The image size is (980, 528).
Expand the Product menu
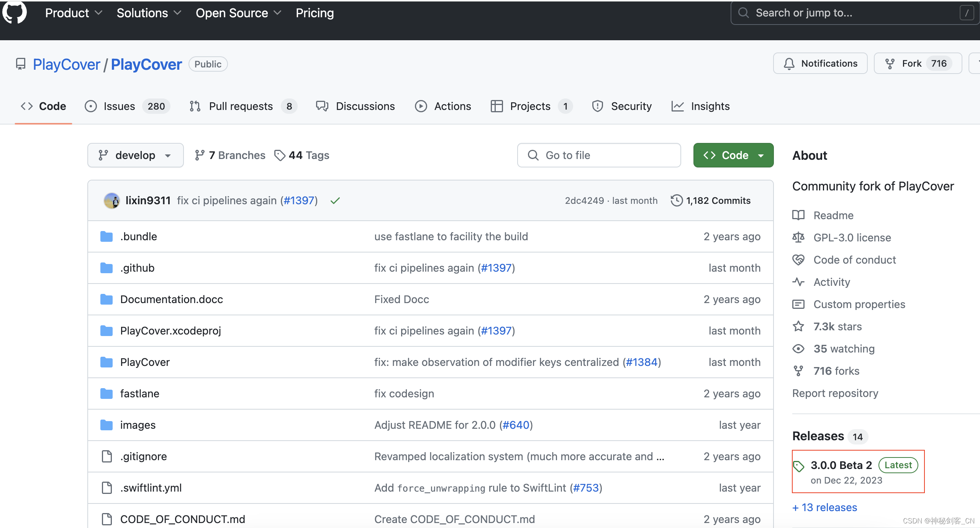[x=74, y=13]
